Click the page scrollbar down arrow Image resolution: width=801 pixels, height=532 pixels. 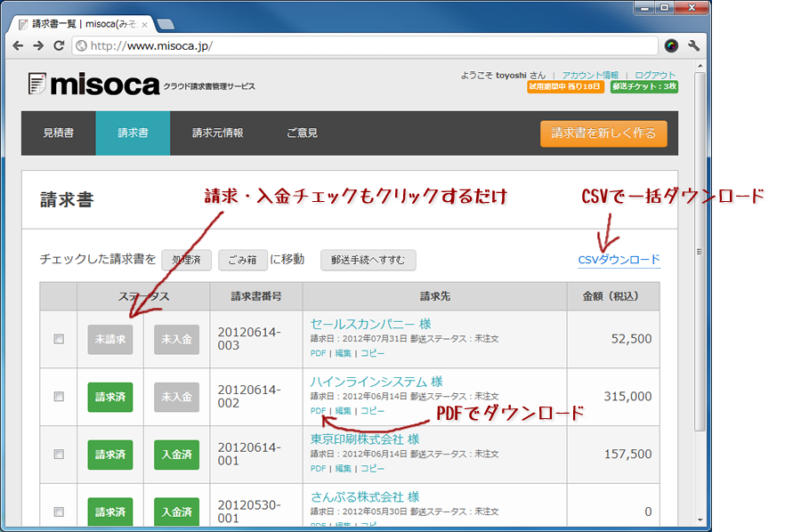700,520
